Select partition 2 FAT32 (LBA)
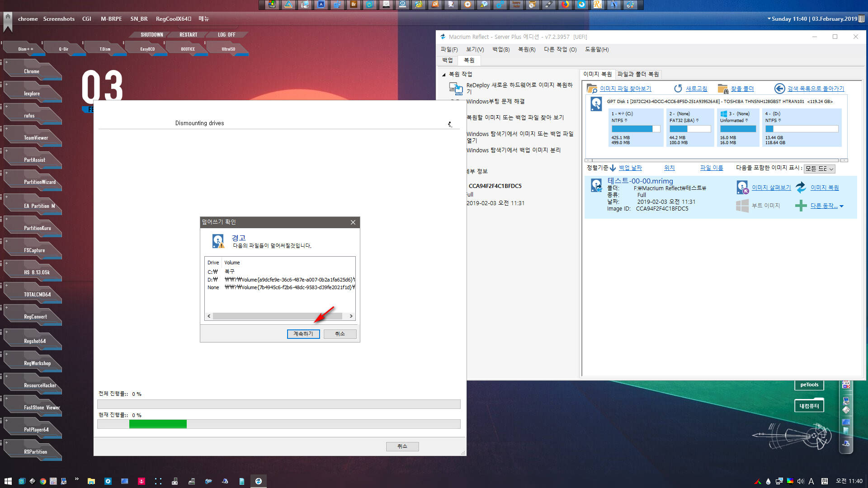The height and width of the screenshot is (488, 868). point(690,127)
